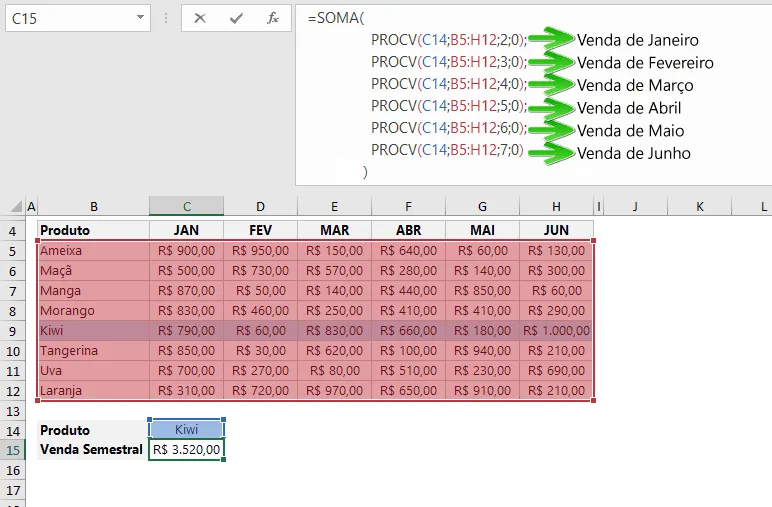Click the FEV column title cell

260,230
